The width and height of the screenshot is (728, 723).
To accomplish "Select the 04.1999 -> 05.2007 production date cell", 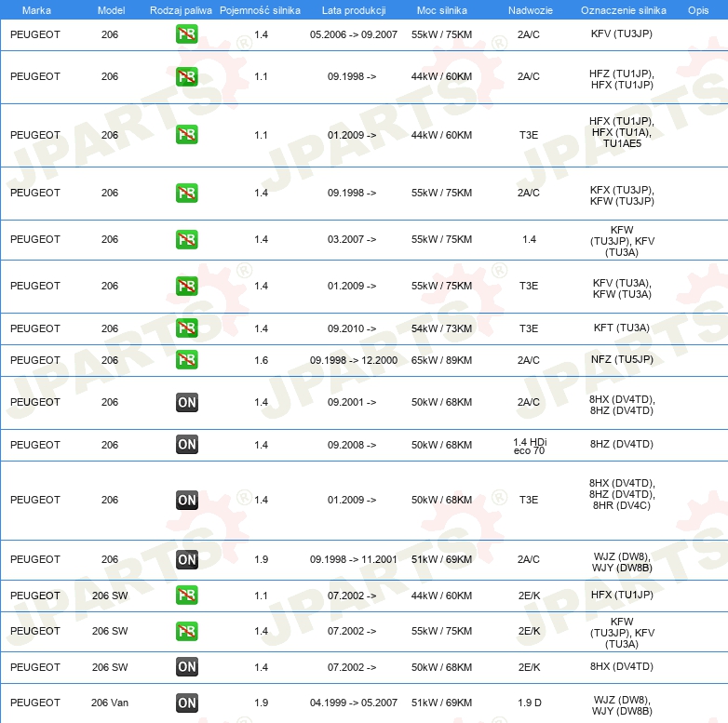I will tap(354, 703).
